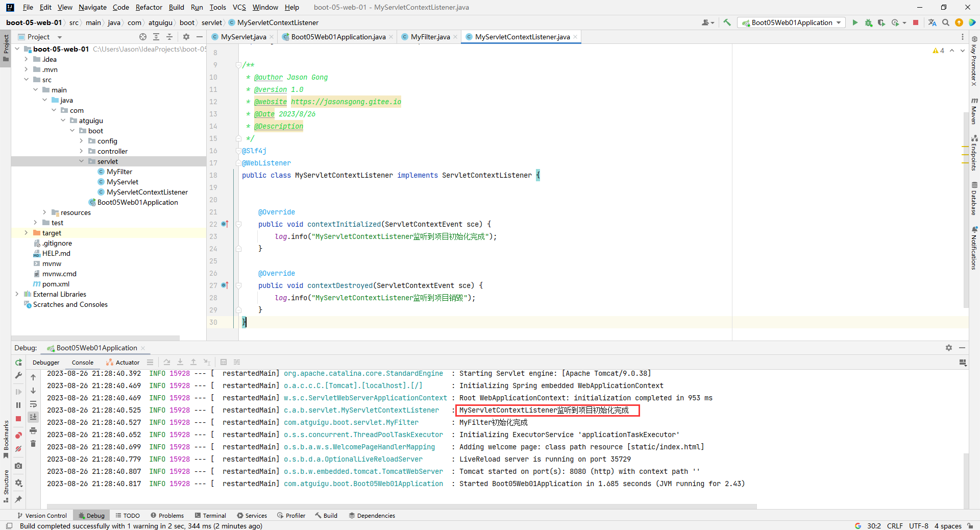Open the Refactor menu

149,7
